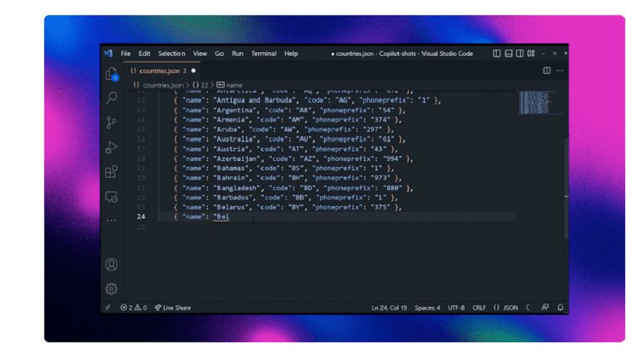Toggle the bottom panel layout button

coord(508,54)
